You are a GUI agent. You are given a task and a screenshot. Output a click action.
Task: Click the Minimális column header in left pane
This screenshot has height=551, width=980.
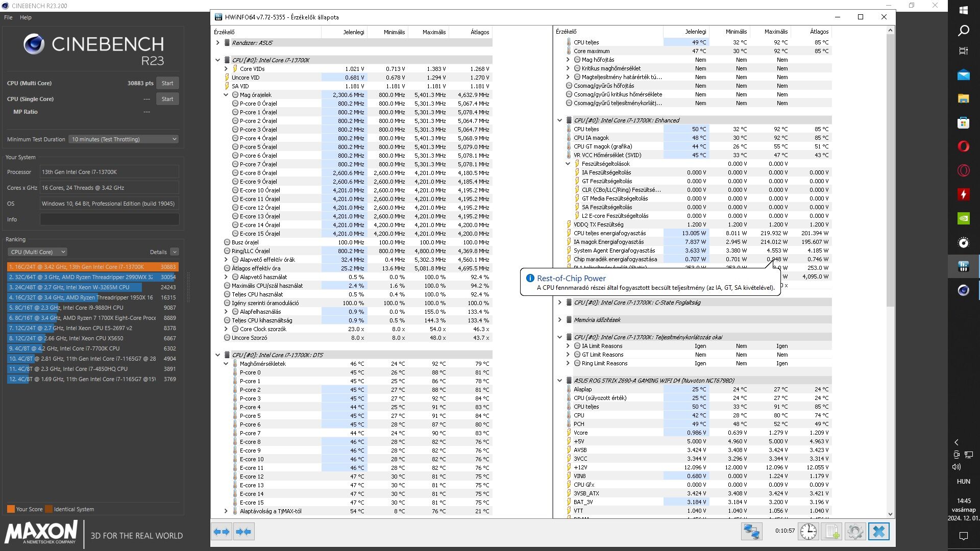click(387, 32)
